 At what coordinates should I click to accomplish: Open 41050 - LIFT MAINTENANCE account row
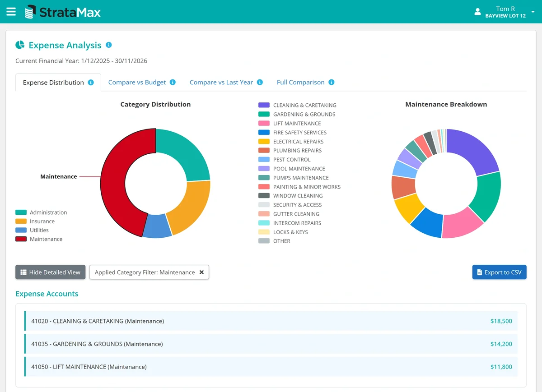tap(271, 367)
